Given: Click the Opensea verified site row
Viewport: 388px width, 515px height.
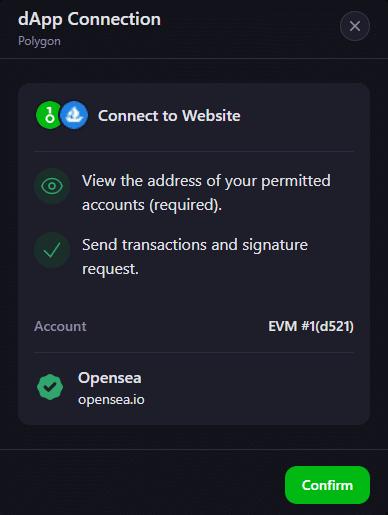Looking at the screenshot, I should coord(194,387).
